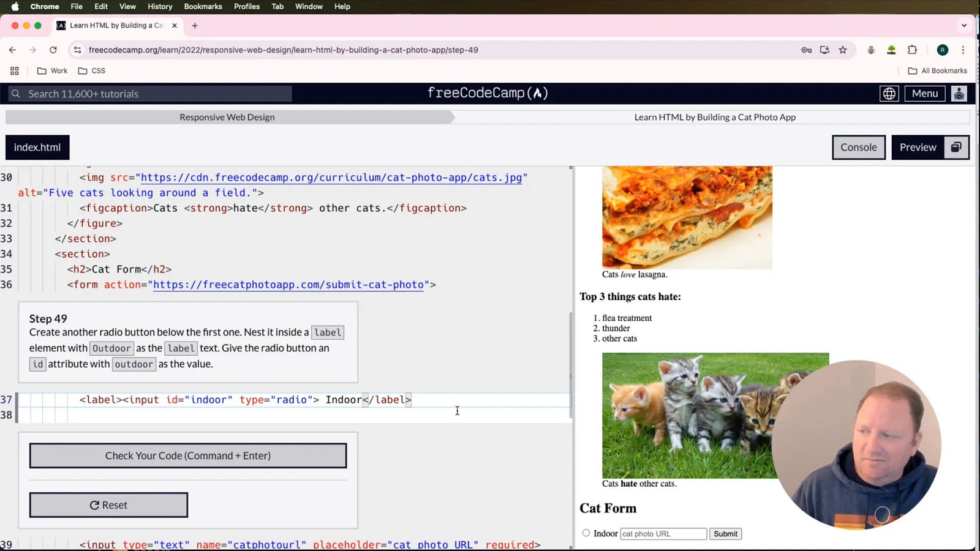Open the Chrome profile avatar R
This screenshot has width=980, height=551.
pyautogui.click(x=943, y=50)
